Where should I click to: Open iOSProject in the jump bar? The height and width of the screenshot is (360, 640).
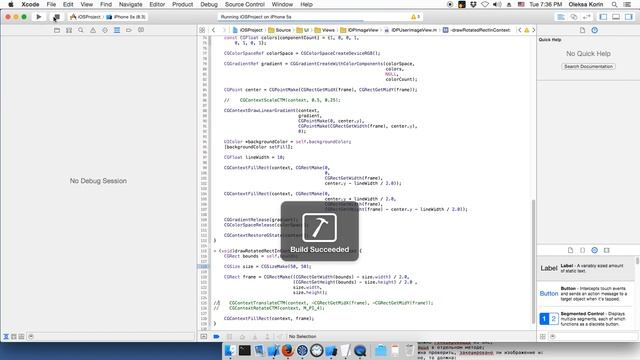(248, 30)
